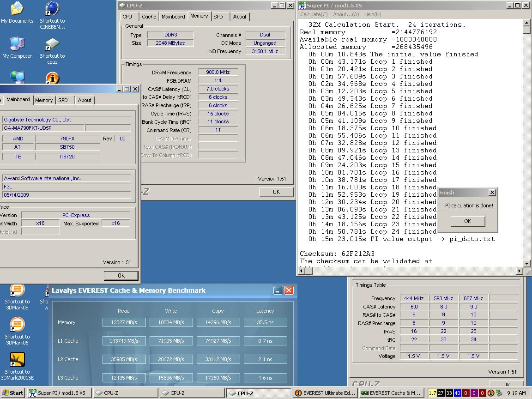
Task: Click the Command Rate value 1T
Action: tap(218, 130)
